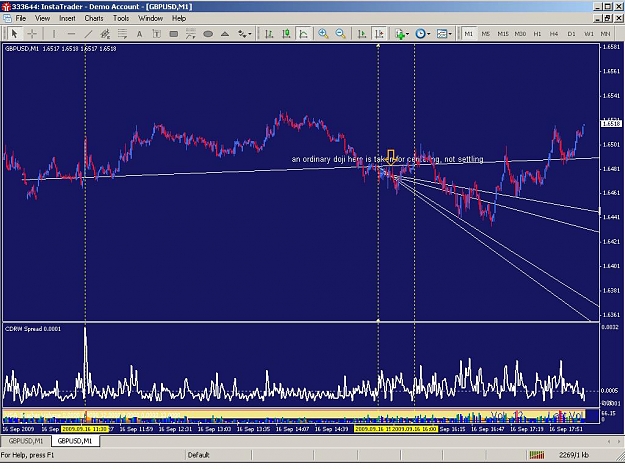Activate the crosshair tool
The height and width of the screenshot is (469, 625).
coord(32,34)
